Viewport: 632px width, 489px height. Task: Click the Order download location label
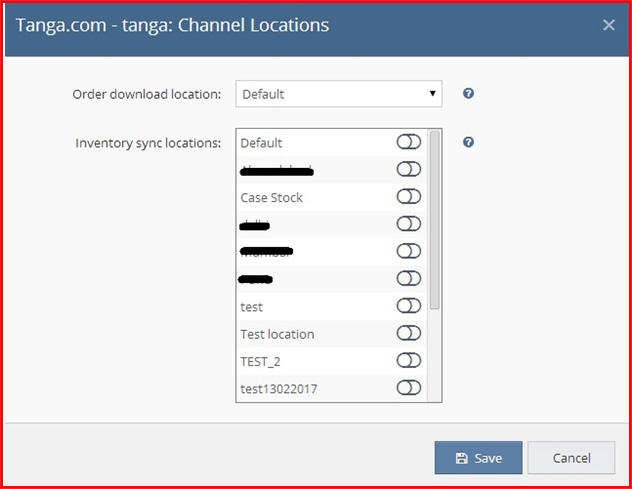click(x=147, y=94)
